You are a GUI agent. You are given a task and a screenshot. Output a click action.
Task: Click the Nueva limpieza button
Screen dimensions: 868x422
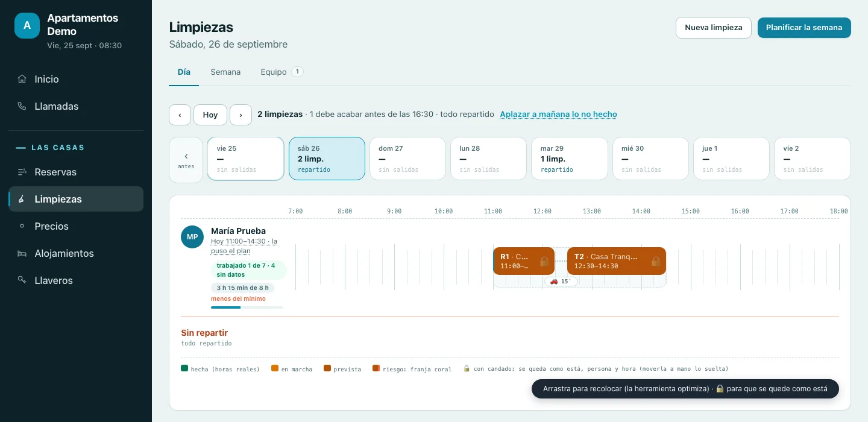click(714, 27)
